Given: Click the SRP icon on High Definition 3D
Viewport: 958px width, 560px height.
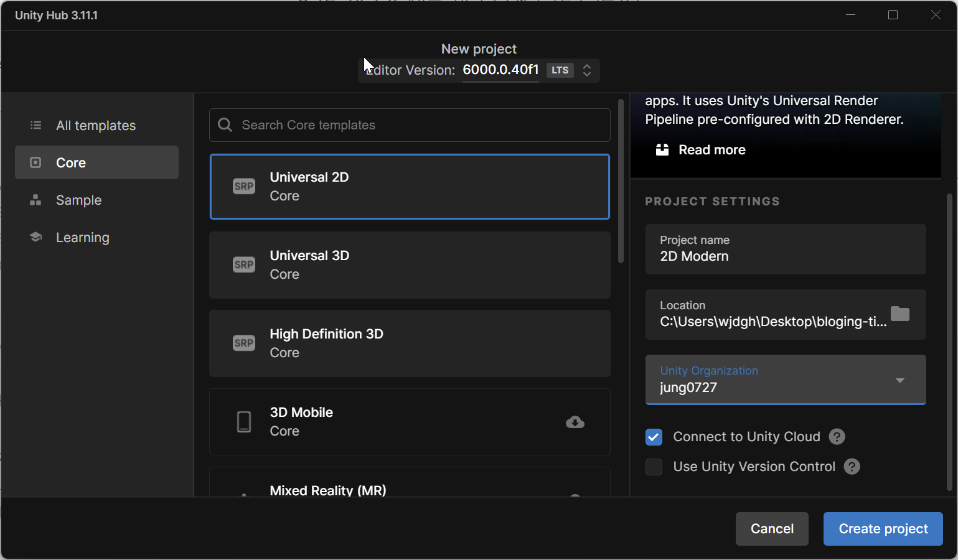Looking at the screenshot, I should pos(244,343).
